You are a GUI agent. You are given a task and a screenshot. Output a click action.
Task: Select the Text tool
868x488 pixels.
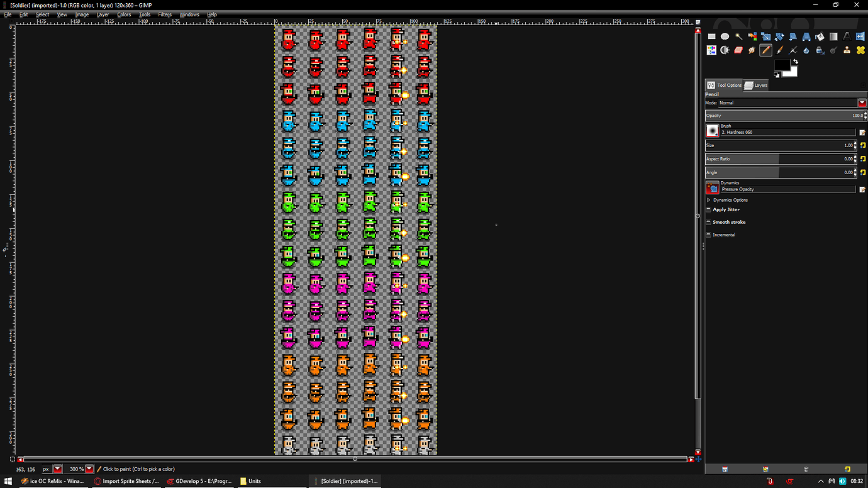[x=846, y=36]
